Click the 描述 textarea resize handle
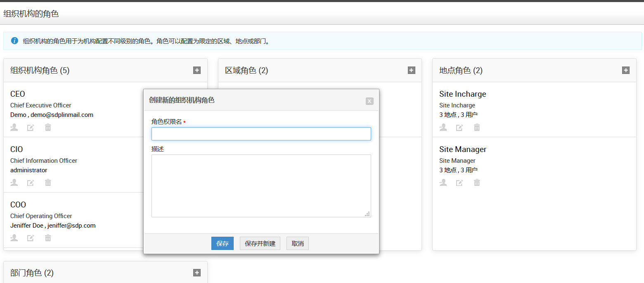644x283 pixels. click(x=367, y=214)
